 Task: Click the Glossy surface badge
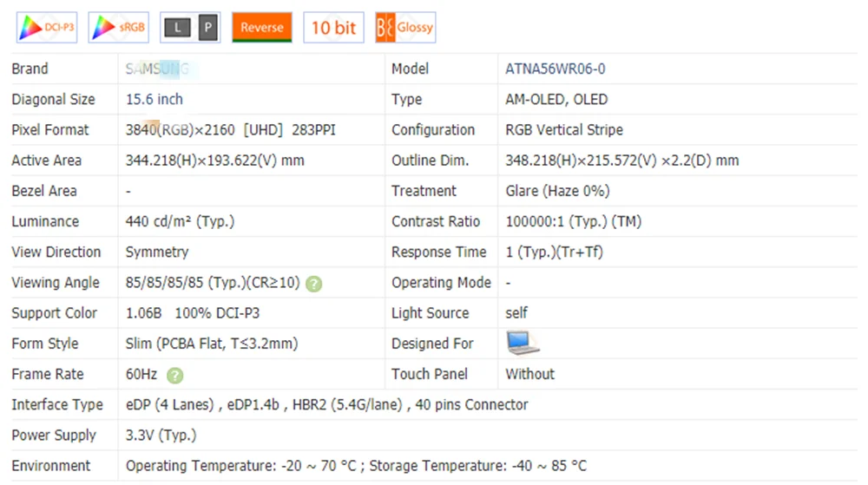[404, 28]
